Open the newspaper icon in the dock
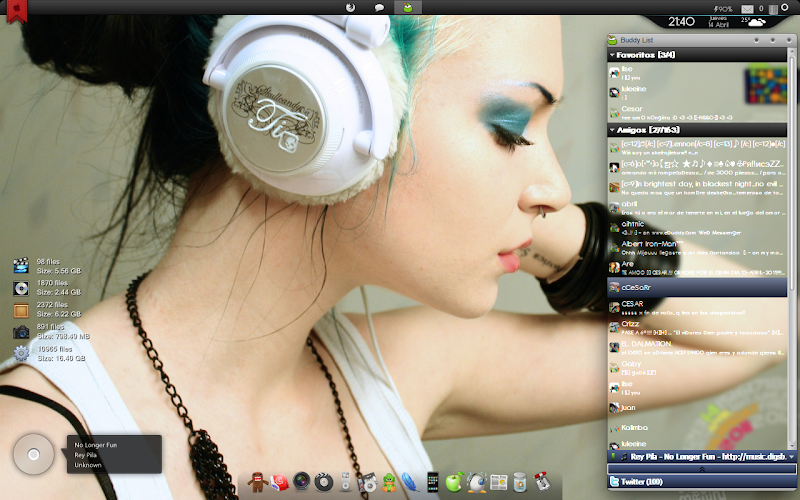 click(x=498, y=482)
